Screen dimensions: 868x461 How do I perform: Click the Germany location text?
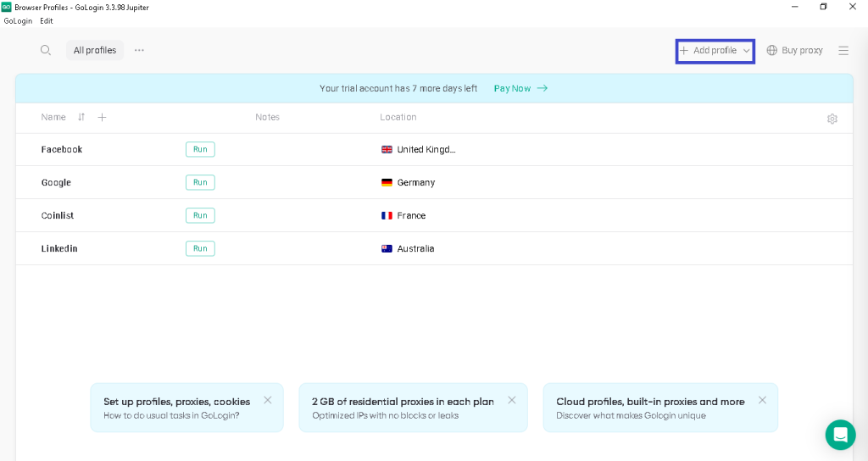pyautogui.click(x=415, y=183)
